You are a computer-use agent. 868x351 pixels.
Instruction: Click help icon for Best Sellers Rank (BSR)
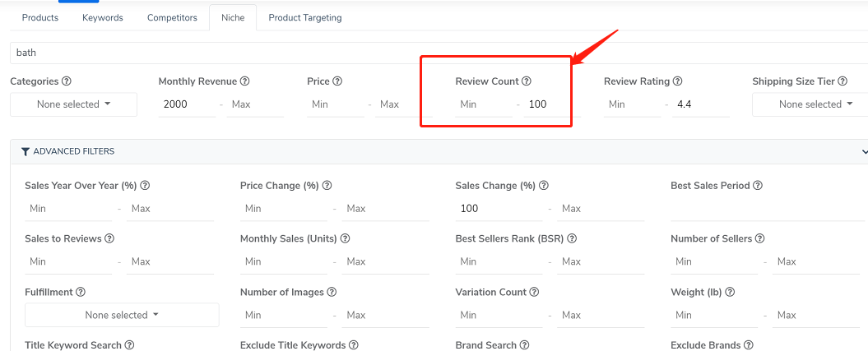[573, 238]
